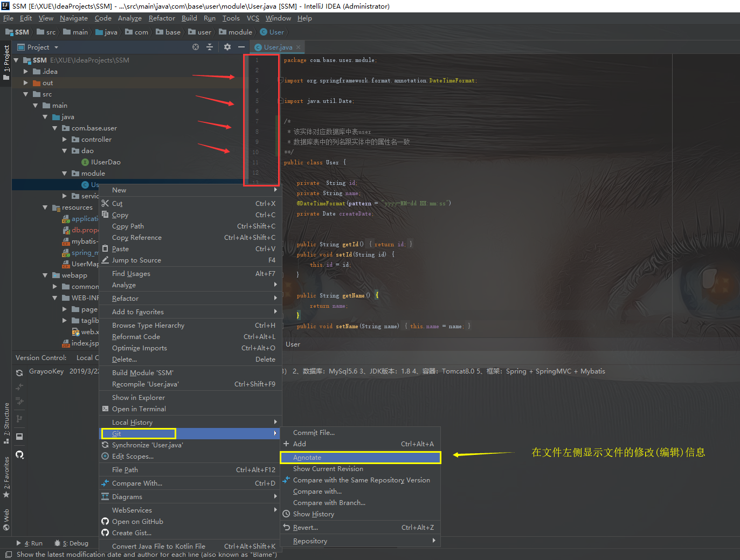Click the module breadcrumb in navigation bar
This screenshot has height=560, width=740.
[x=236, y=32]
